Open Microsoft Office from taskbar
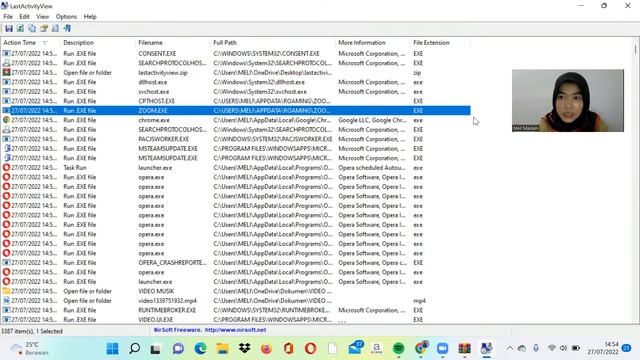Image resolution: width=640 pixels, height=360 pixels. [289, 349]
